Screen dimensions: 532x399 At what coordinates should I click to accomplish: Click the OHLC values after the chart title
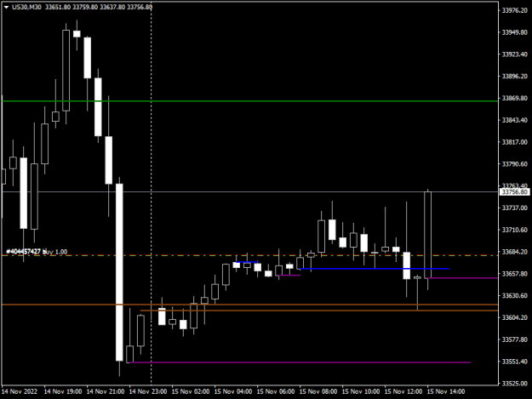[x=99, y=7]
